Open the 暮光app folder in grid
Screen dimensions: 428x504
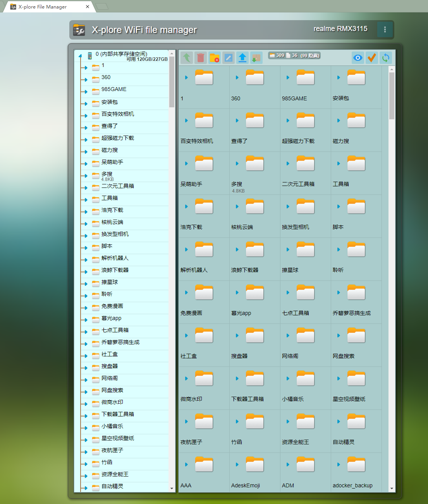[x=254, y=292]
